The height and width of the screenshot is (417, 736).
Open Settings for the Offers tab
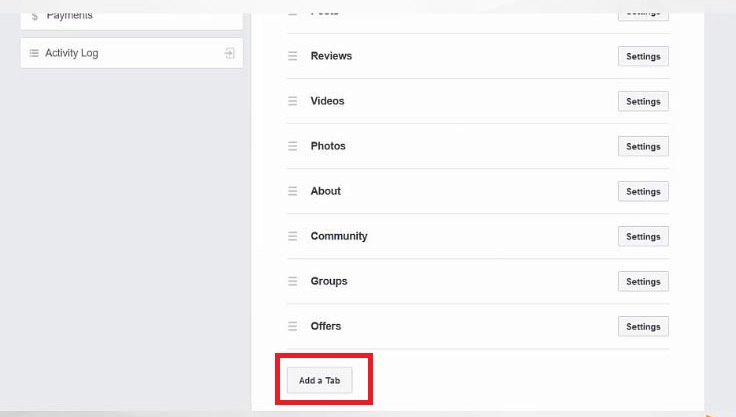click(x=643, y=326)
